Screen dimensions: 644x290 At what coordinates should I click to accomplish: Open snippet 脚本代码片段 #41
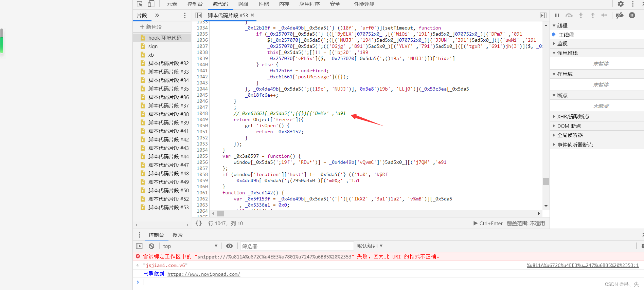(162, 131)
